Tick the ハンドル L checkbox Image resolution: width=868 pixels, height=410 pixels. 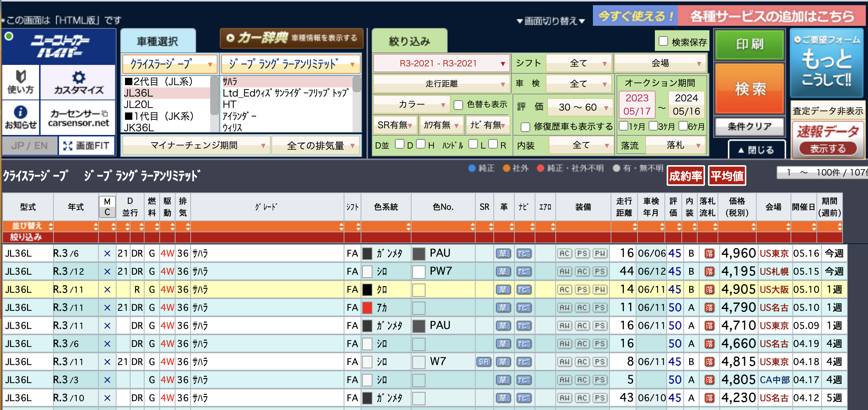473,144
